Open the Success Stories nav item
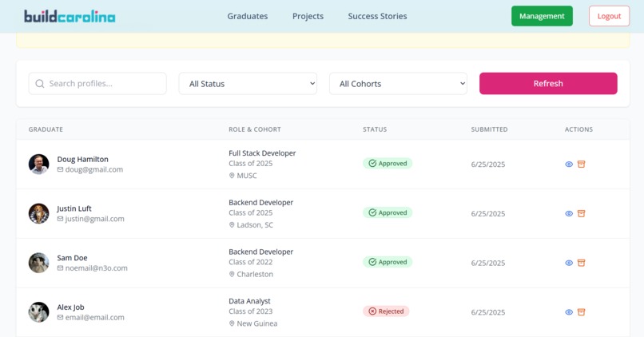Viewport: 644px width, 337px height. pyautogui.click(x=377, y=16)
